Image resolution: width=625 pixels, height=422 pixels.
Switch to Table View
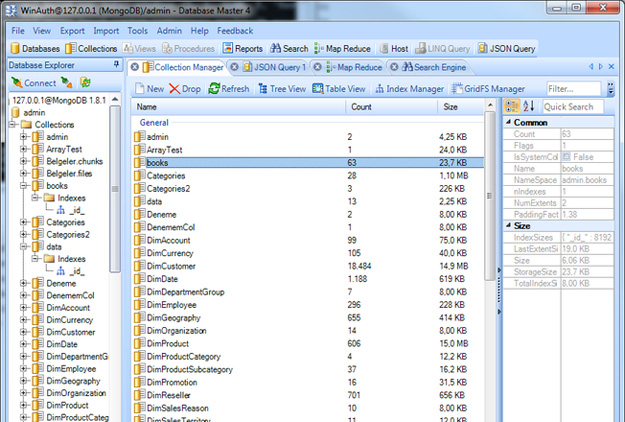click(x=339, y=89)
